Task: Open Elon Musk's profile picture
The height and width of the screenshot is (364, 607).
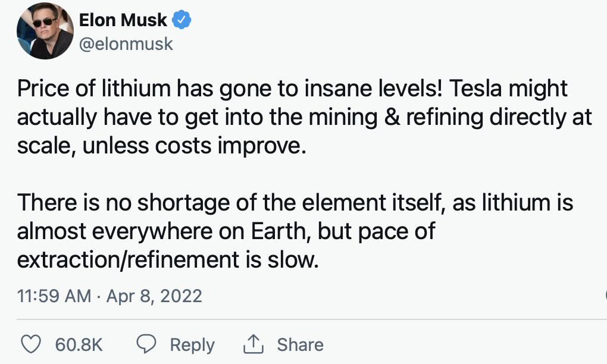Action: [45, 31]
